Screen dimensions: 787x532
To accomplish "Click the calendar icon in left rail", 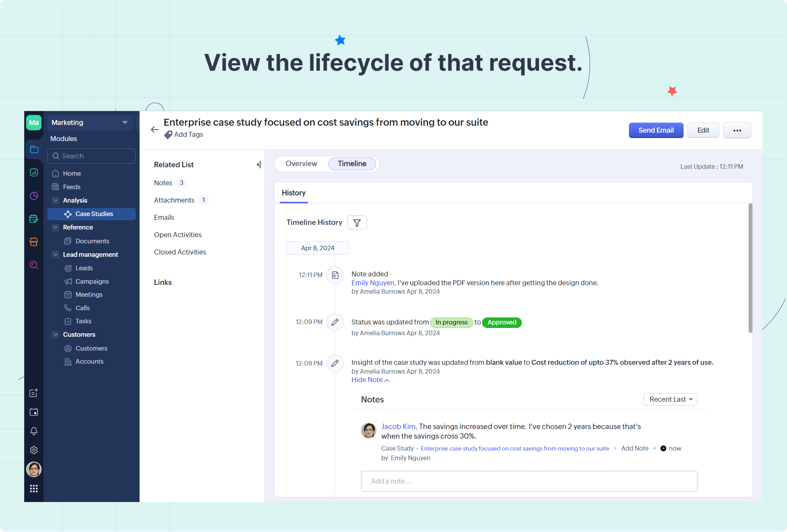I will pos(34,412).
